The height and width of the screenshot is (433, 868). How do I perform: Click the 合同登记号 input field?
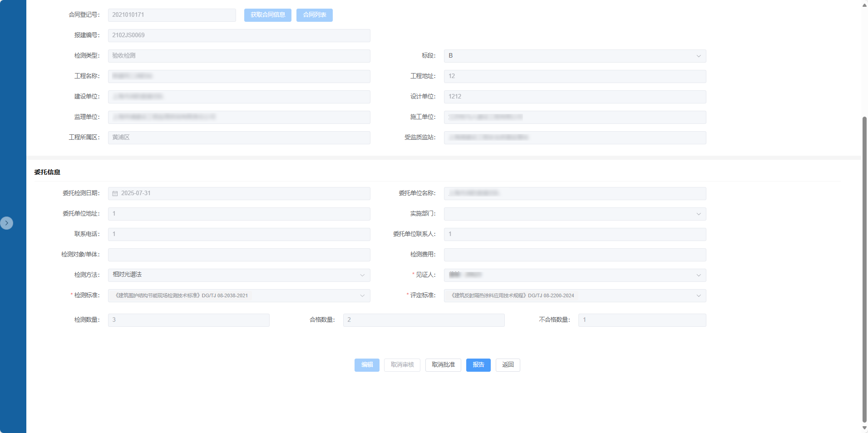coord(172,15)
